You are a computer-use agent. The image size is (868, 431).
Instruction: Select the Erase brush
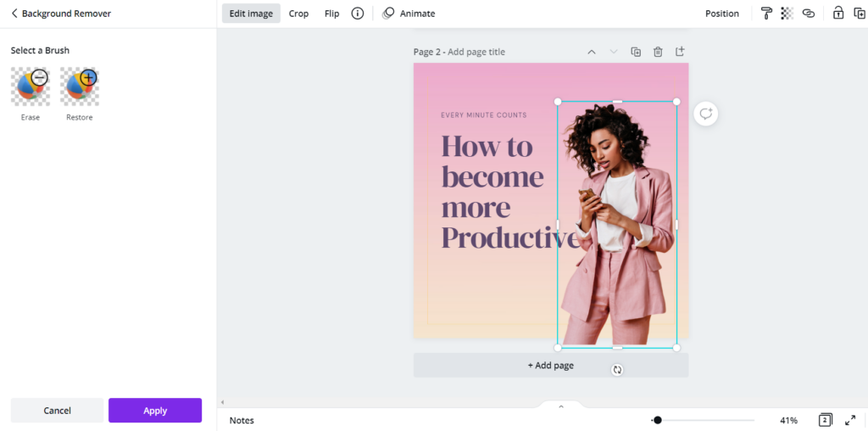pyautogui.click(x=31, y=87)
